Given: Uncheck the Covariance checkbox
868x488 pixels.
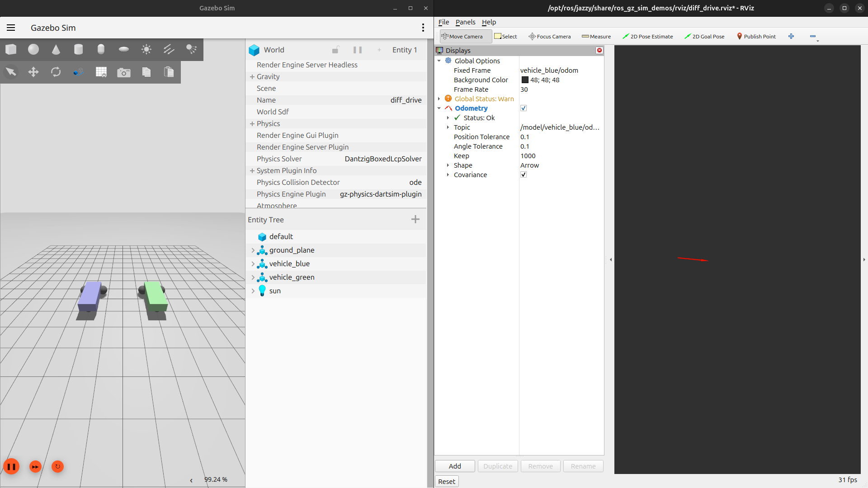Looking at the screenshot, I should tap(524, 174).
